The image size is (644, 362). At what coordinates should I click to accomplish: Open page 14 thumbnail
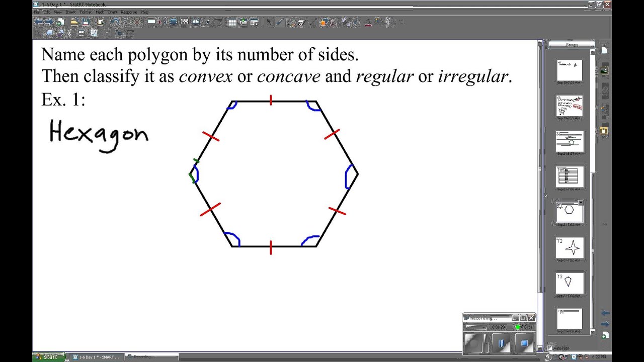[x=569, y=319]
